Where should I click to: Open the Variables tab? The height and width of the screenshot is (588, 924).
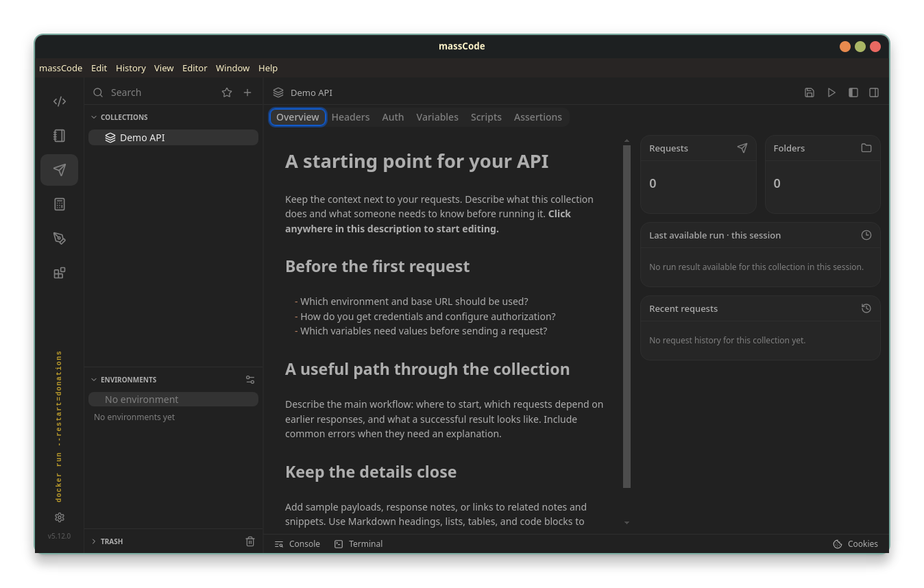437,117
